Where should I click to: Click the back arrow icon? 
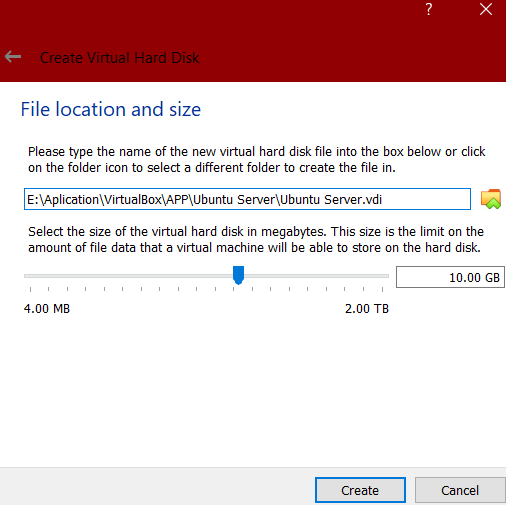point(13,57)
